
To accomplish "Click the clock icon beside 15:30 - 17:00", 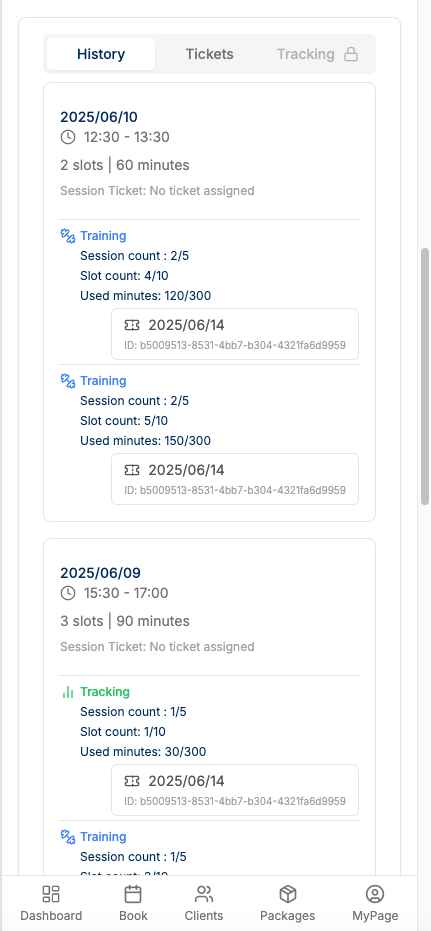I will click(68, 593).
